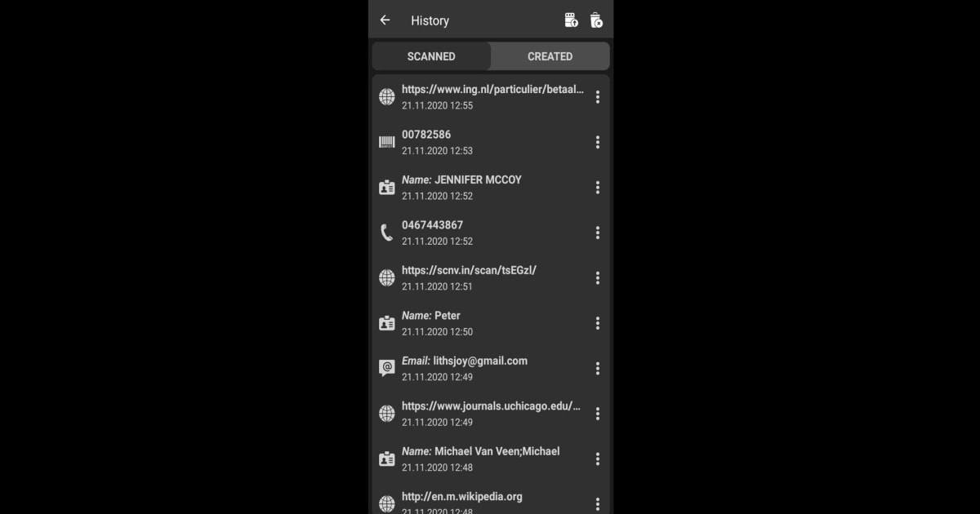Open more options for journals.uchicago.edu entry
Image resolution: width=980 pixels, height=514 pixels.
pos(598,414)
